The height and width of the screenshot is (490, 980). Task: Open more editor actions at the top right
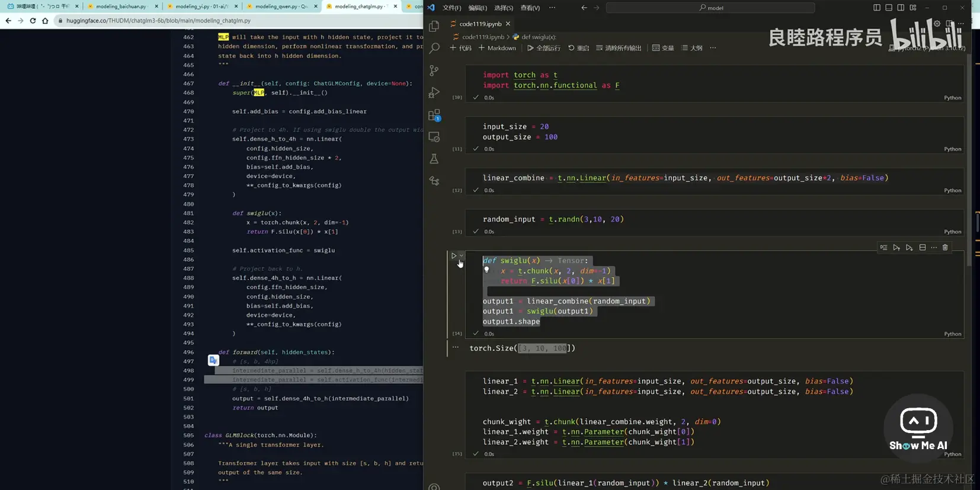[x=961, y=24]
